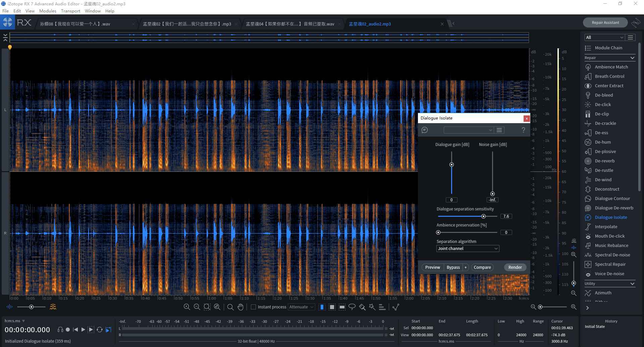The image size is (644, 347).
Task: Select the Lasso selection tool
Action: tap(352, 307)
